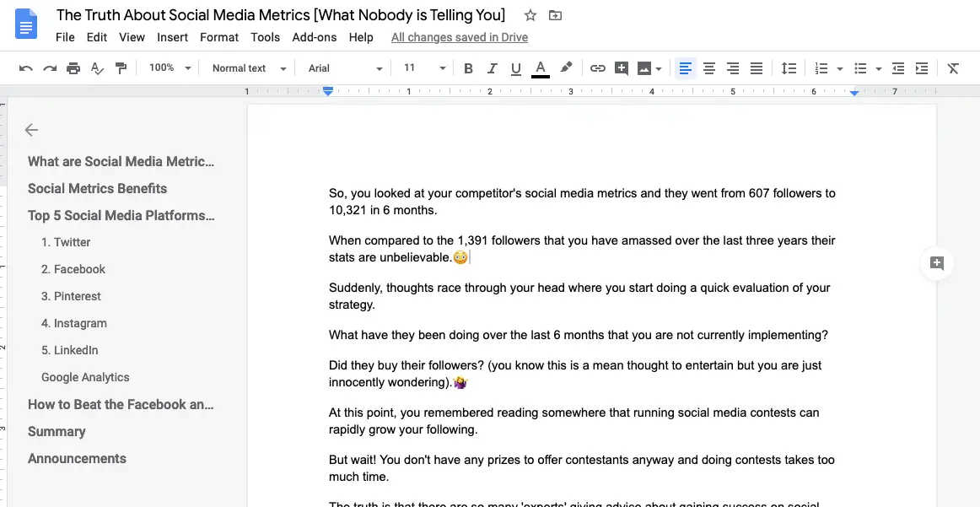The height and width of the screenshot is (507, 980).
Task: Apply a bulleted list
Action: [x=860, y=68]
